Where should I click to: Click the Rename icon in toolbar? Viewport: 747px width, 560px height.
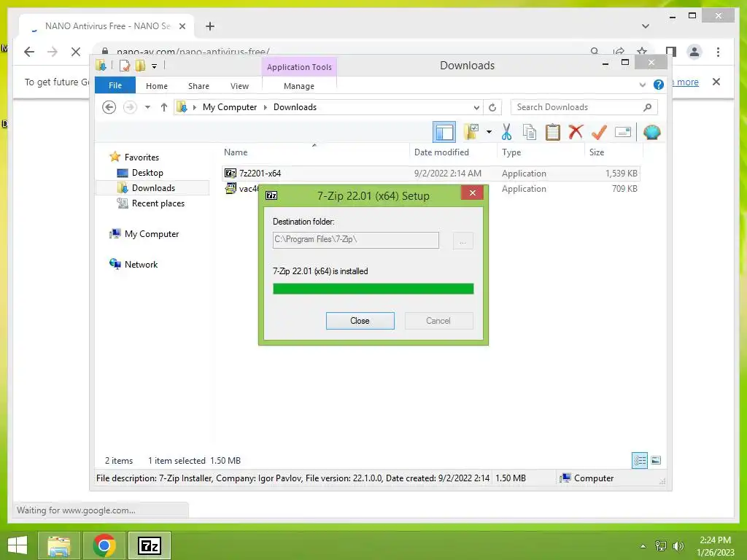pyautogui.click(x=623, y=132)
